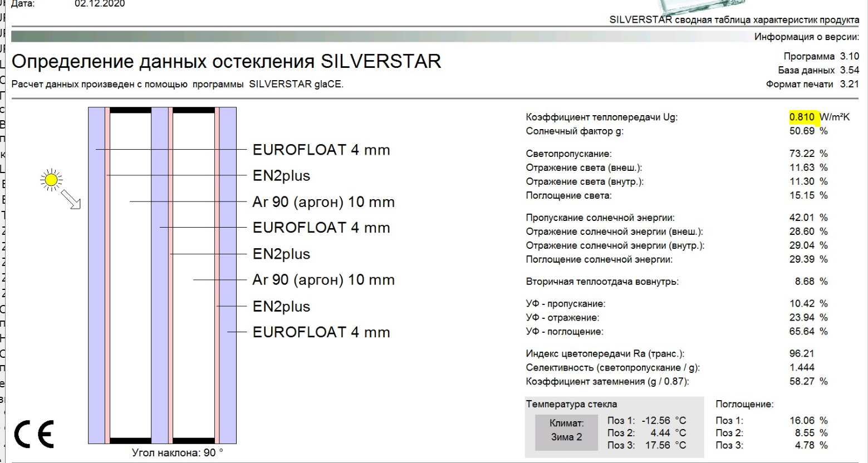Click the Поз 3: 17.56 °C temperature
The image size is (868, 463).
click(x=646, y=445)
